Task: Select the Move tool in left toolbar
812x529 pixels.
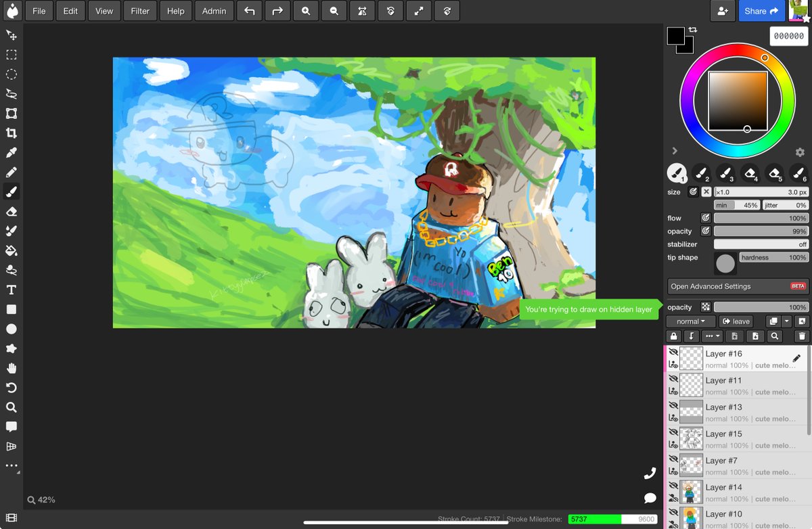Action: coord(11,35)
